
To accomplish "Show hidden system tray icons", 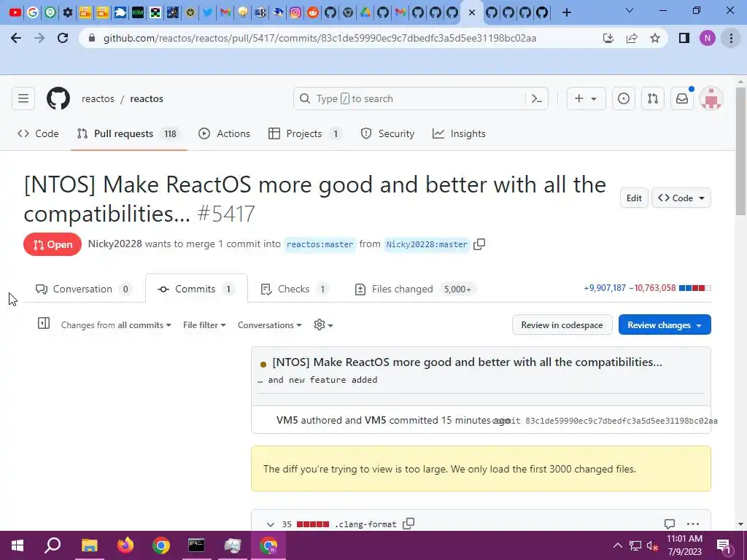I will pos(617,545).
